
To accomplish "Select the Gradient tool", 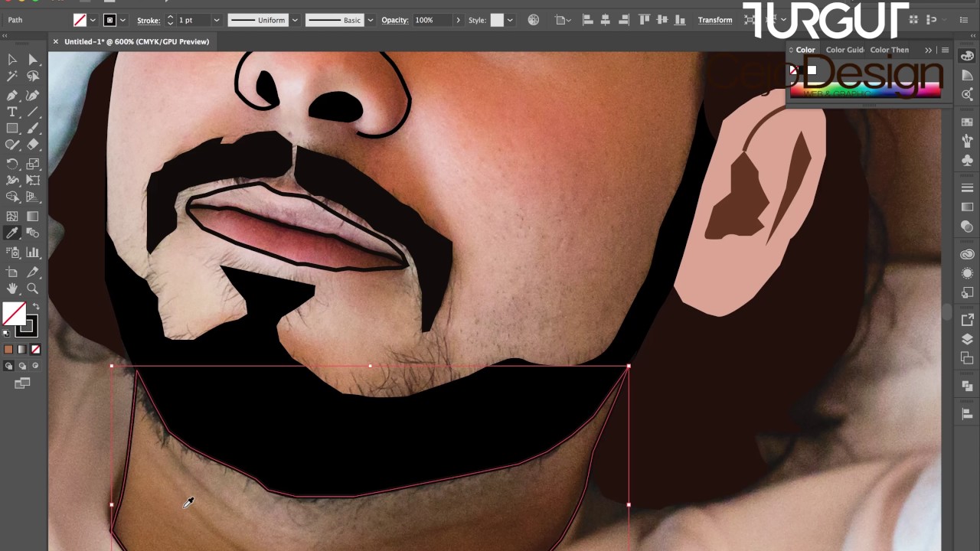I will pyautogui.click(x=33, y=217).
